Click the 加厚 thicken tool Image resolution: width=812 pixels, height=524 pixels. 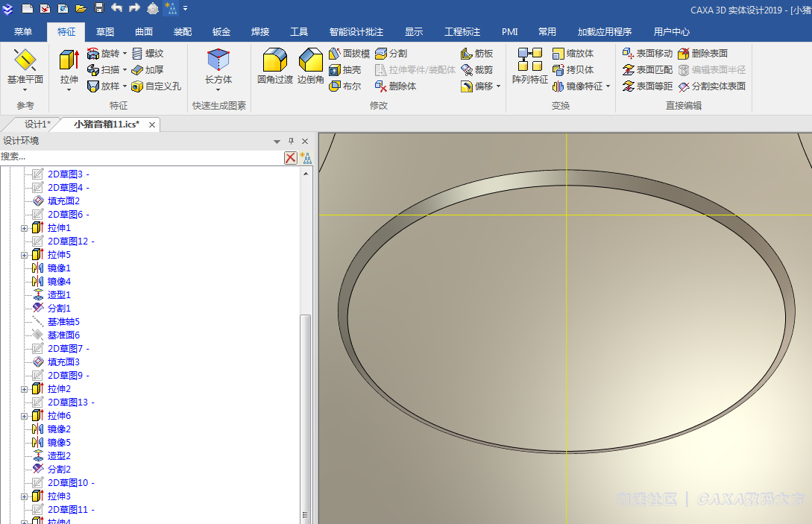pyautogui.click(x=148, y=70)
